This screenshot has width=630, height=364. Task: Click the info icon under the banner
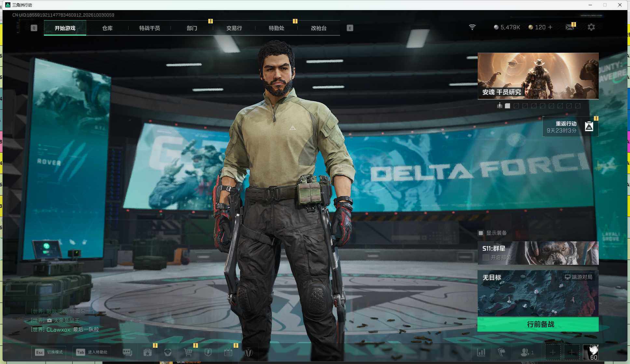(x=500, y=105)
